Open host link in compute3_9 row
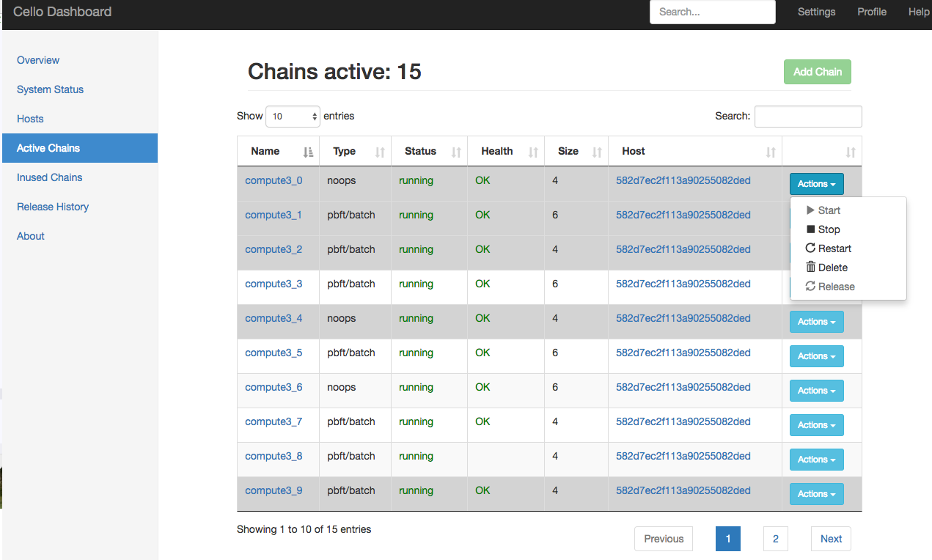 [x=683, y=490]
